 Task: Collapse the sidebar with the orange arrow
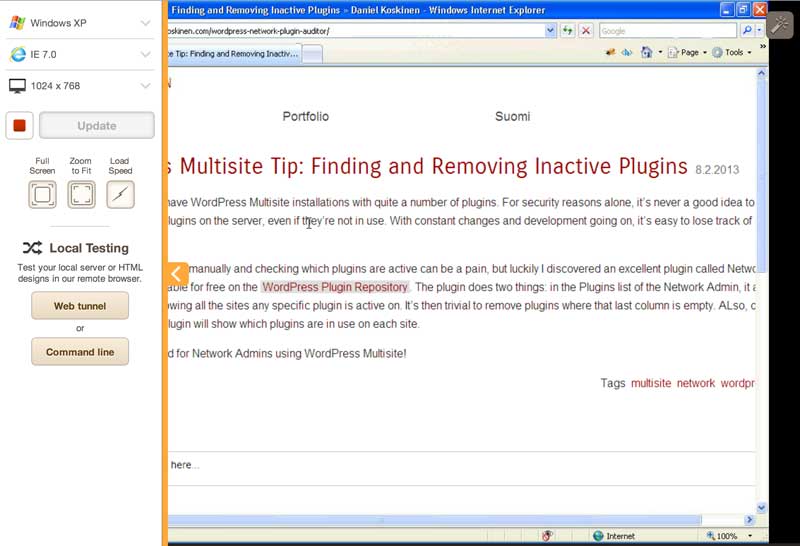pyautogui.click(x=177, y=274)
